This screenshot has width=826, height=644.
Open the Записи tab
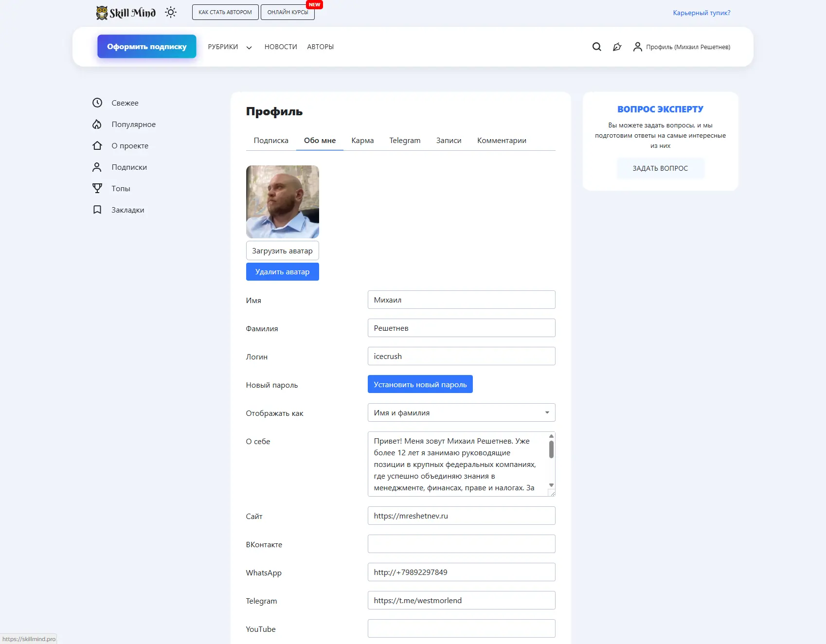(x=449, y=141)
